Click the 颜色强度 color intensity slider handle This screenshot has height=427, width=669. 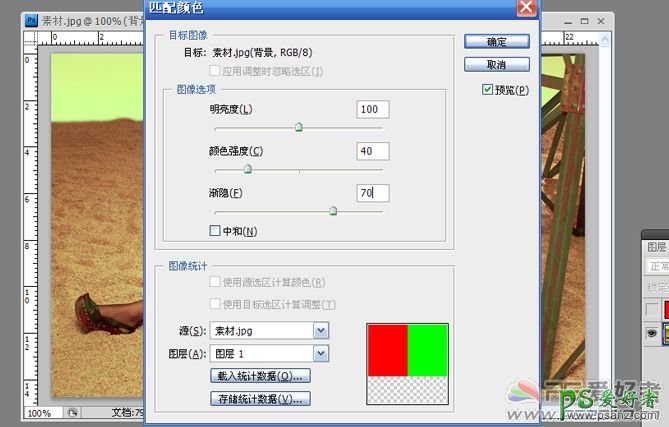tap(248, 169)
